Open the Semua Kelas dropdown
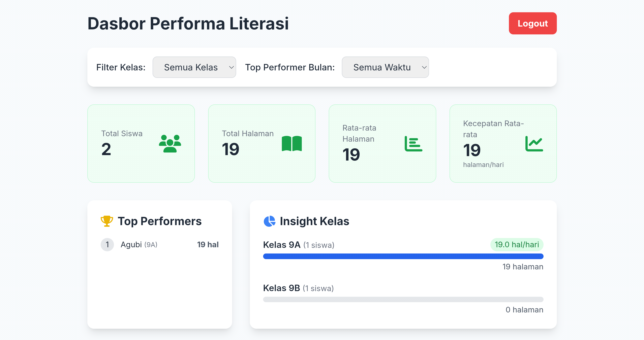The image size is (644, 340). click(x=194, y=67)
